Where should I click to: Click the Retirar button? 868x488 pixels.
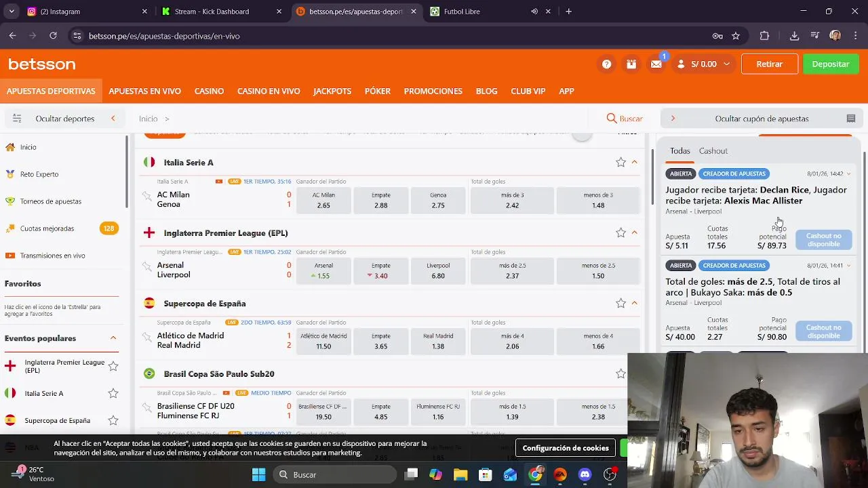(x=770, y=64)
